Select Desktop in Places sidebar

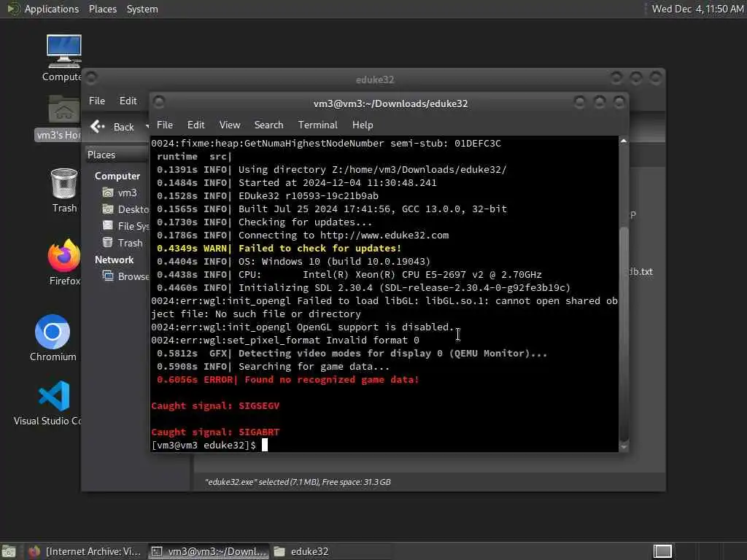tap(125, 209)
